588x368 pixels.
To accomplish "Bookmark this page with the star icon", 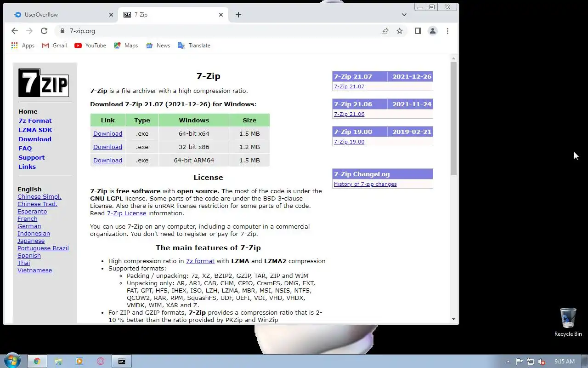I will (400, 31).
